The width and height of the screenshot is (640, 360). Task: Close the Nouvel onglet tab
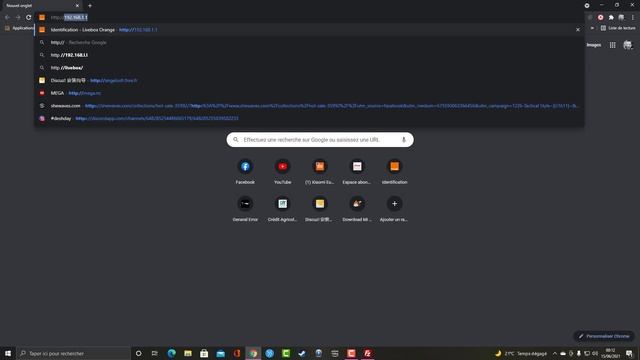coord(77,6)
